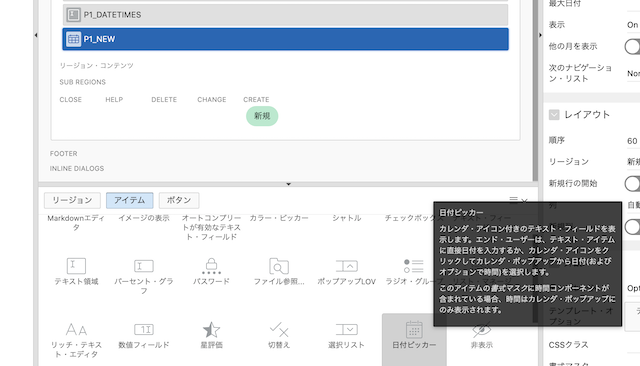Click the CREATE button position label
Image resolution: width=640 pixels, height=366 pixels.
click(256, 100)
